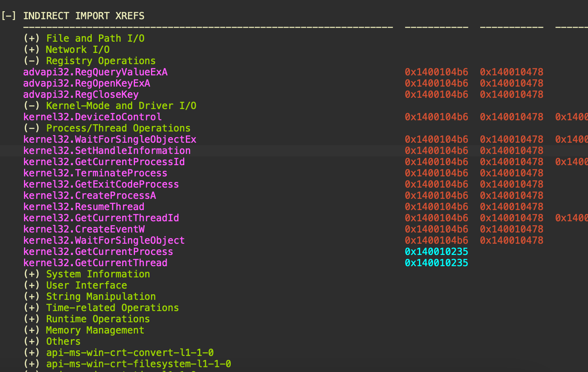Collapse the Registry Operations category

tap(32, 61)
